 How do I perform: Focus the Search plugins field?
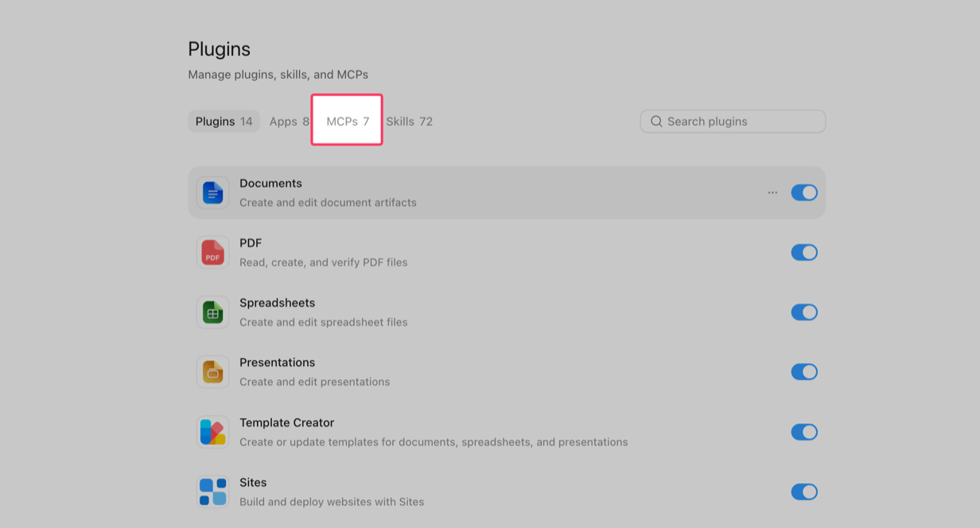tap(733, 122)
